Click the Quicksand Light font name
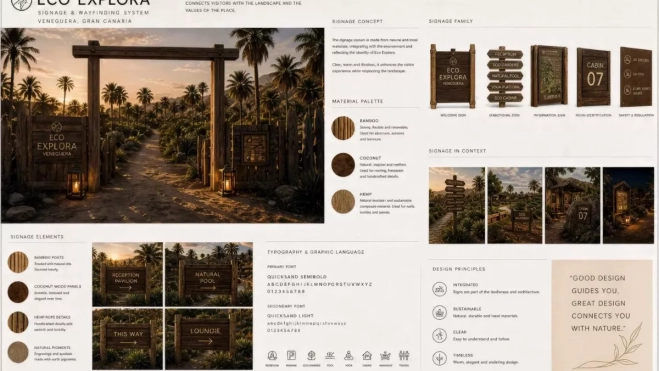The width and height of the screenshot is (659, 371). (x=290, y=316)
